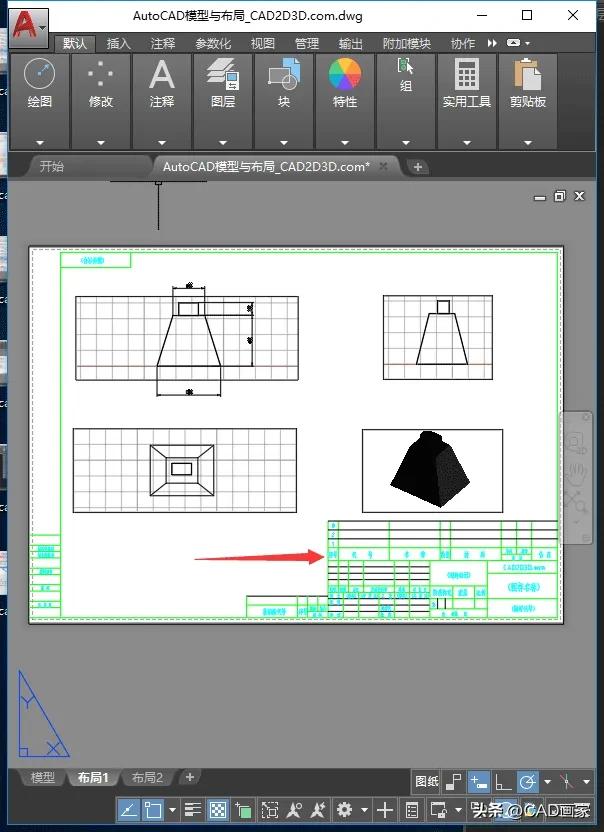Open the 注释 ribbon tab
This screenshot has height=832, width=604.
click(162, 44)
